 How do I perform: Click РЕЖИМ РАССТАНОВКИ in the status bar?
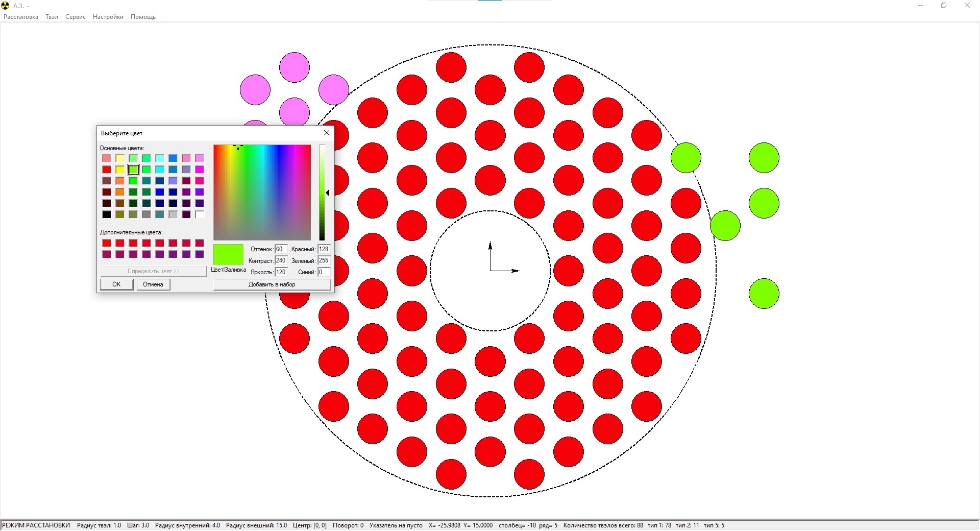pyautogui.click(x=36, y=525)
